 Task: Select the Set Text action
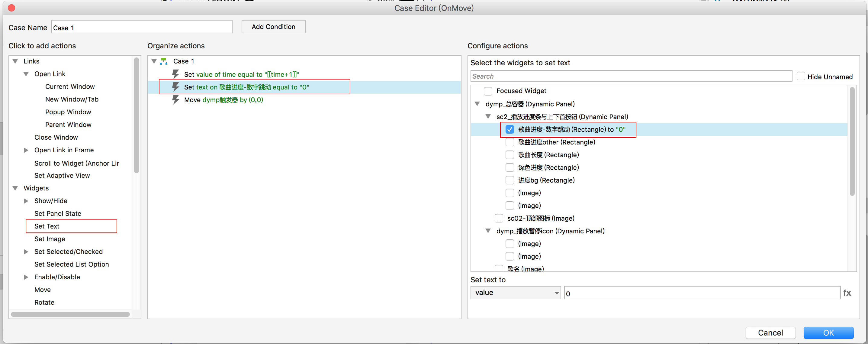click(x=47, y=226)
